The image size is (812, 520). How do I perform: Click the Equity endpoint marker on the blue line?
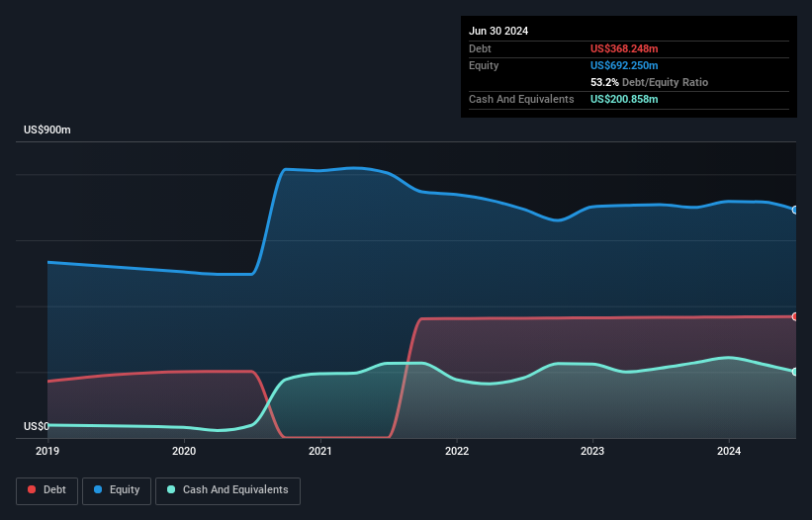[795, 210]
